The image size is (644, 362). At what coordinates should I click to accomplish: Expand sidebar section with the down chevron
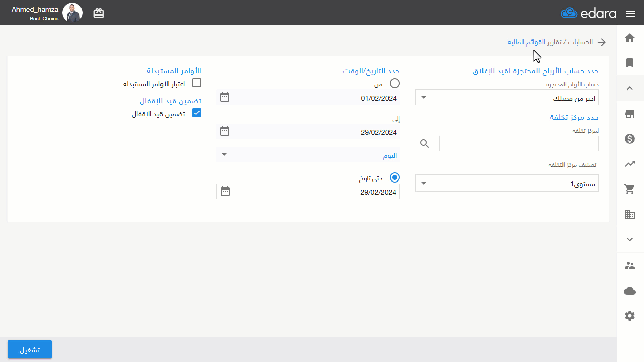(x=630, y=240)
